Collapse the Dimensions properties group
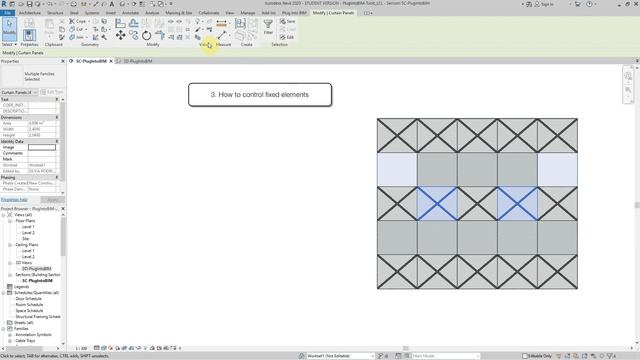Image resolution: width=640 pixels, height=360 pixels. 57,118
